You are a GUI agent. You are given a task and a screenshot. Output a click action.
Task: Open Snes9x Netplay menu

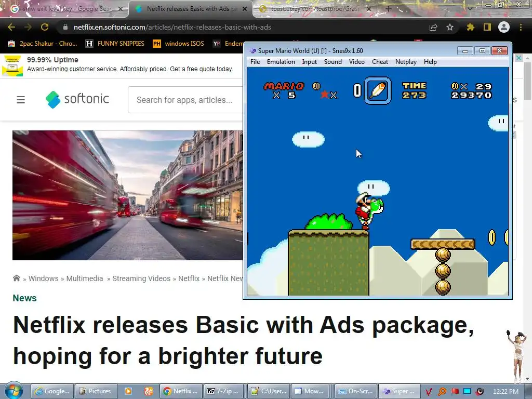406,62
